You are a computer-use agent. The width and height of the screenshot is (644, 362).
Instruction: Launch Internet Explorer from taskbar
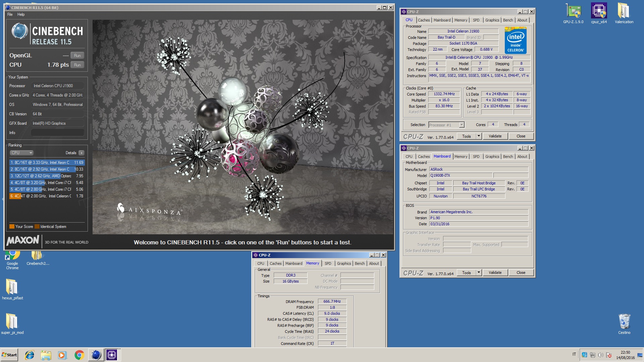click(x=30, y=355)
